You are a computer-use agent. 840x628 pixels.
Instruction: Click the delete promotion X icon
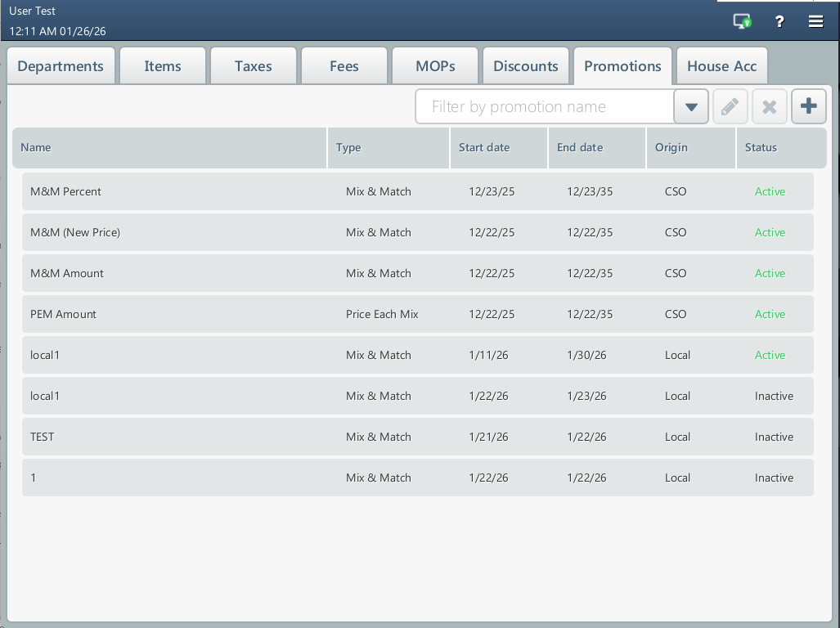(x=769, y=107)
